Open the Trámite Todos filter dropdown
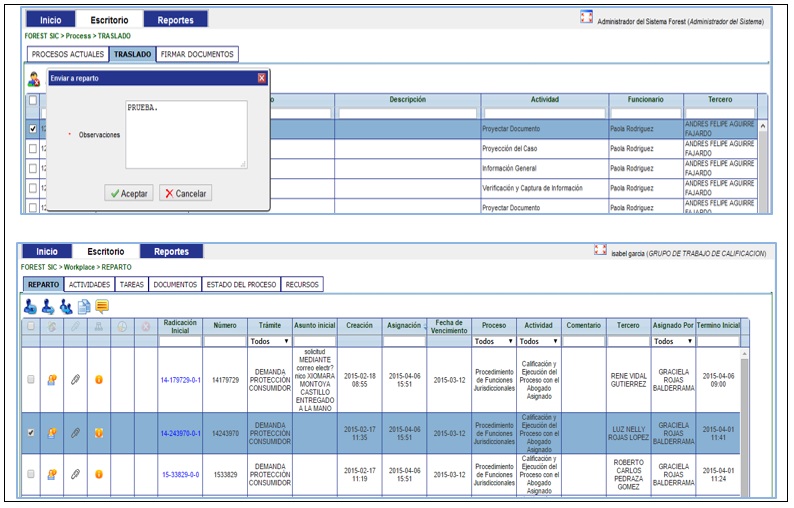The width and height of the screenshot is (794, 508). coord(269,341)
